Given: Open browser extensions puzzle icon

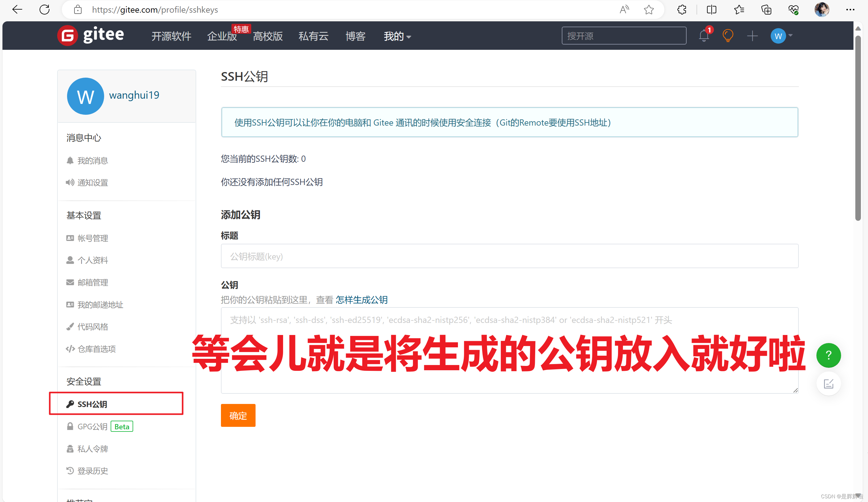Looking at the screenshot, I should [x=682, y=10].
